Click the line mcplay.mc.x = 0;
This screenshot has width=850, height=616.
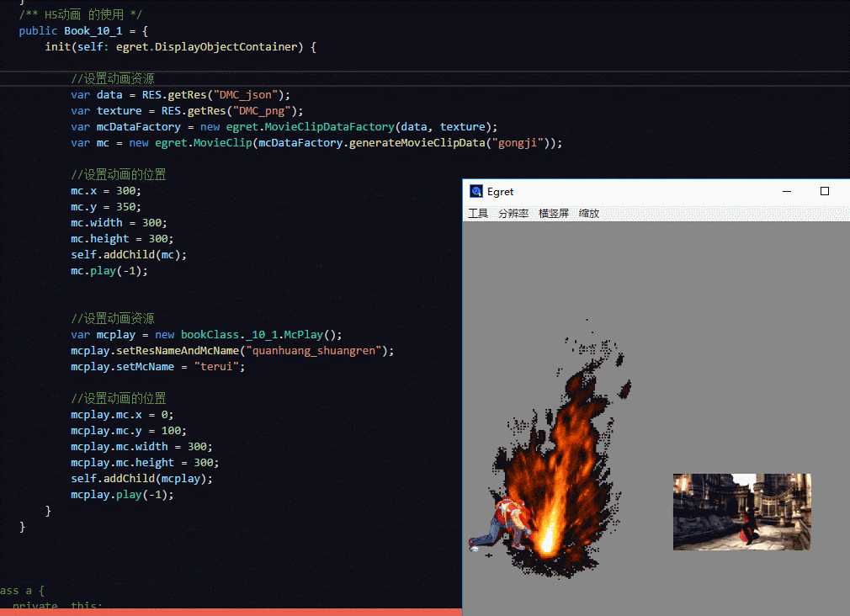point(122,415)
